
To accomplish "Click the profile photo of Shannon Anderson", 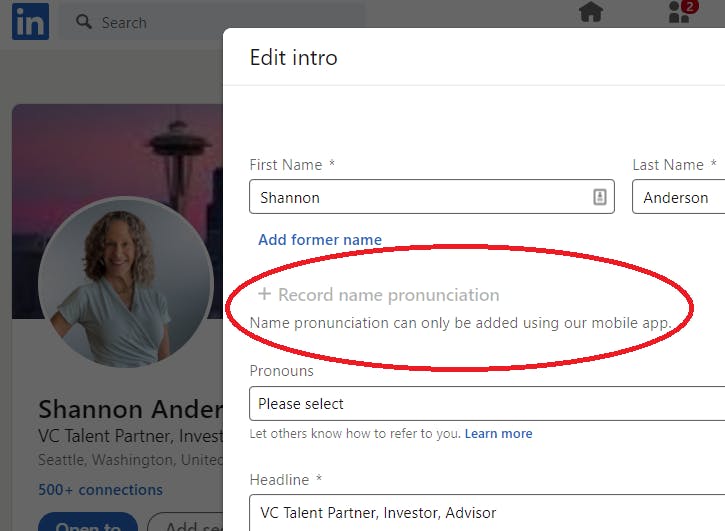I will click(x=126, y=282).
